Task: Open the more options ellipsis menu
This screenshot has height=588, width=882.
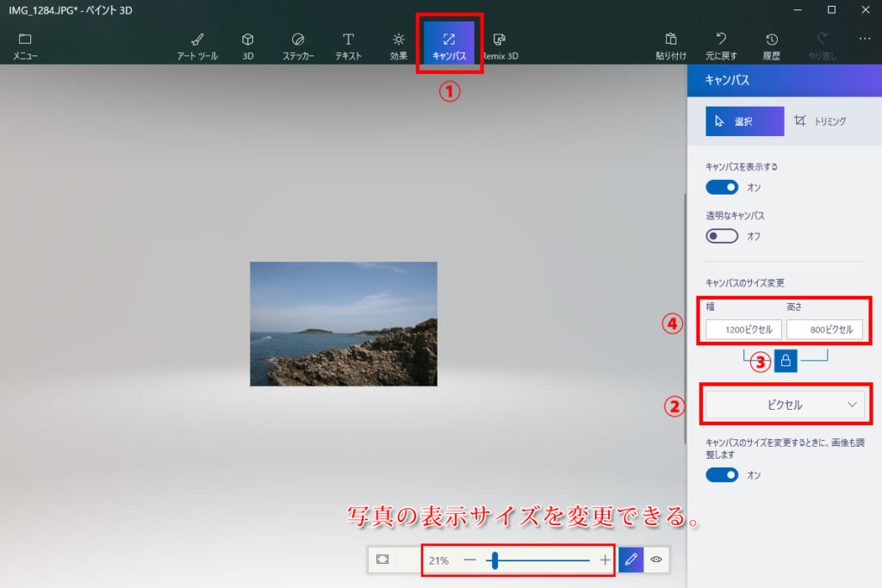Action: click(x=865, y=39)
